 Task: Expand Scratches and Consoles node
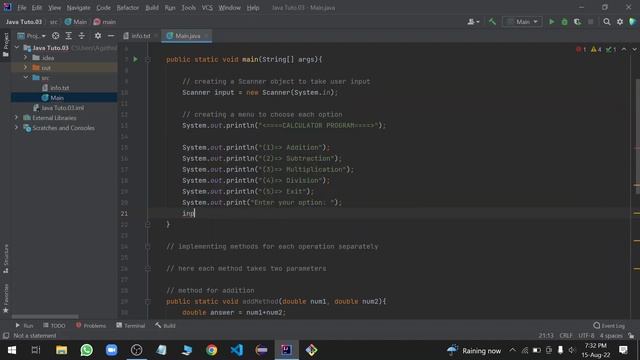[x=17, y=128]
